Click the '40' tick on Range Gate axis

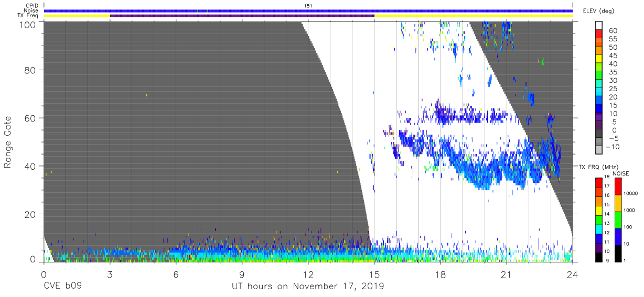(x=30, y=167)
